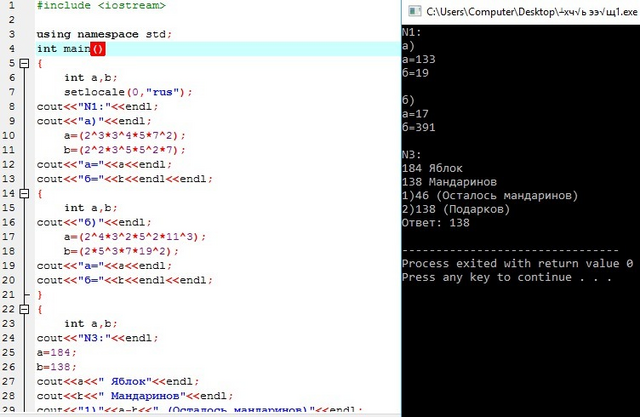Click line b=(2*5^3*7*19^2);
Screen dimensions: 640x417
coord(121,251)
